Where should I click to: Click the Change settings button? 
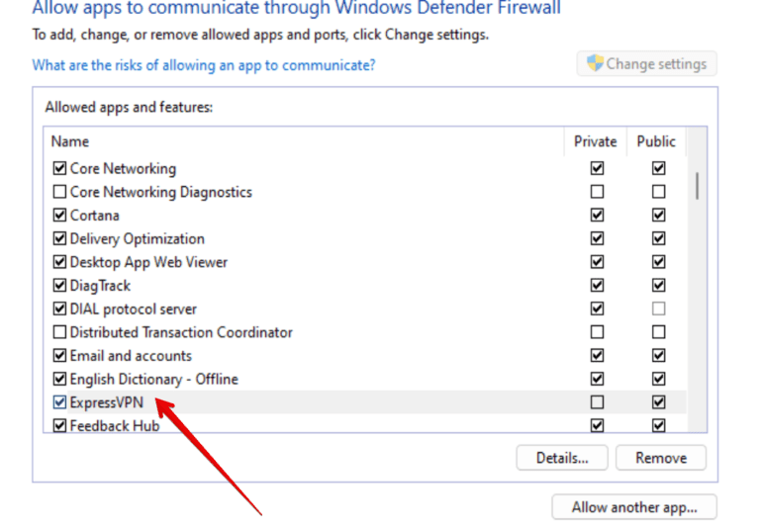(647, 64)
